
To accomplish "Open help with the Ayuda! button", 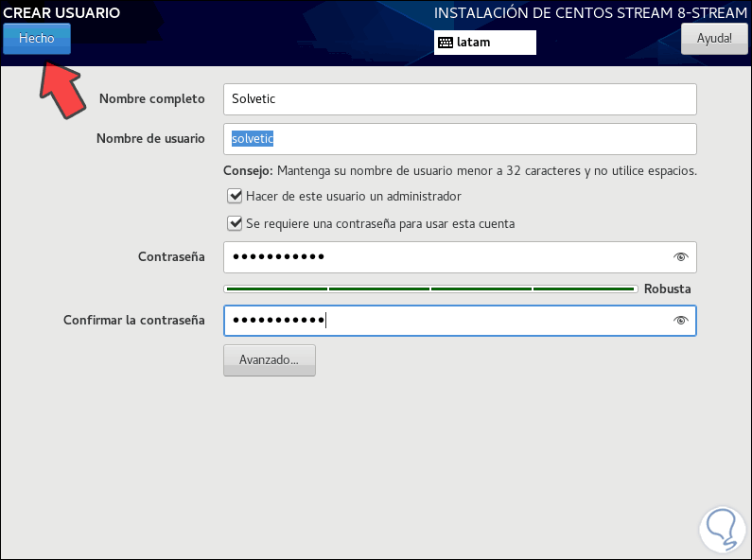I will point(714,39).
